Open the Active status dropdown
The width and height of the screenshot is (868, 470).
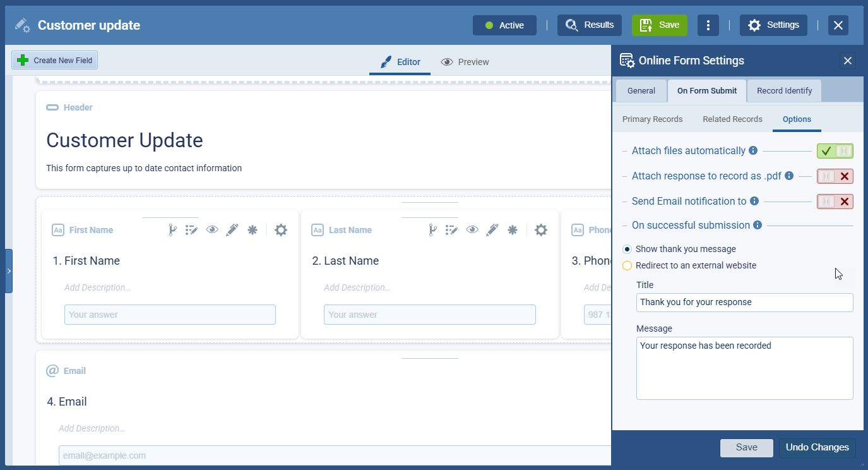click(504, 25)
